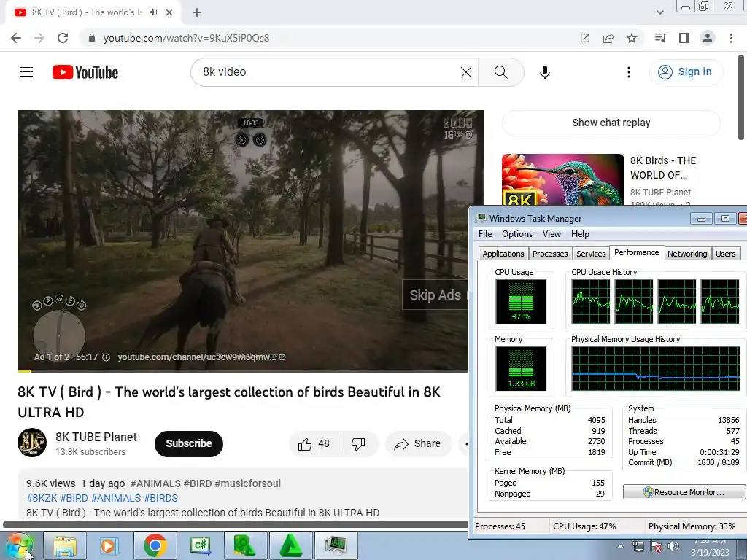Reload the YouTube page

click(63, 38)
